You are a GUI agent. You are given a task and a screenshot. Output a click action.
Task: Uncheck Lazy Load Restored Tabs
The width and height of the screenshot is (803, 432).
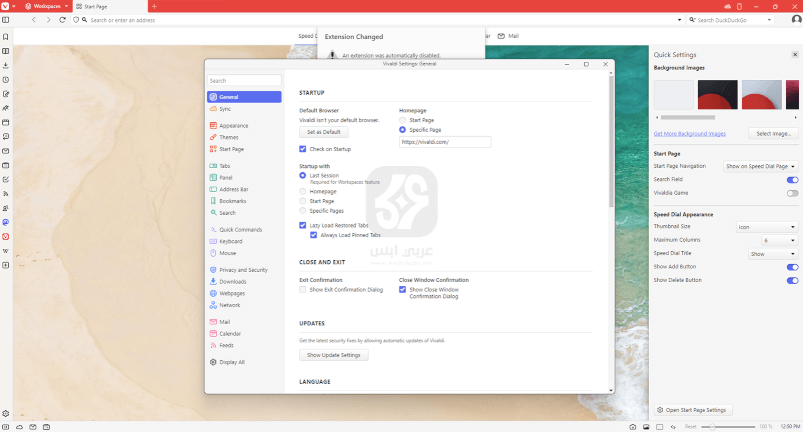303,225
